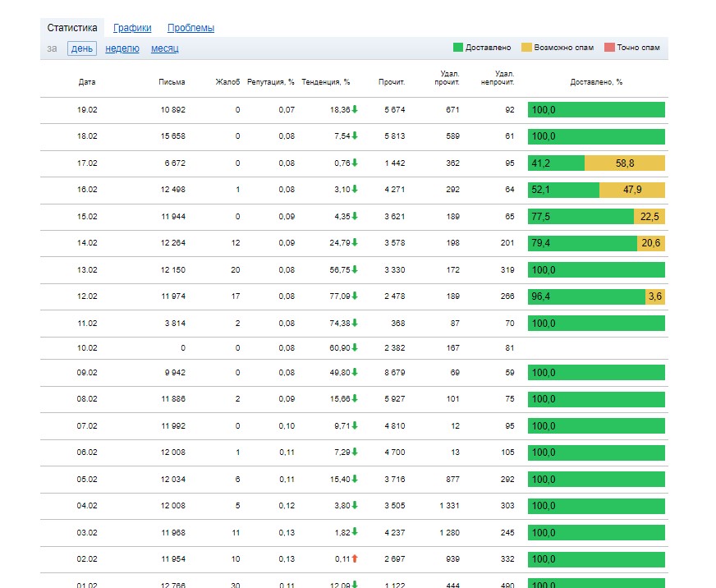Image resolution: width=716 pixels, height=588 pixels.
Task: Switch to the Графики tab
Action: point(132,28)
